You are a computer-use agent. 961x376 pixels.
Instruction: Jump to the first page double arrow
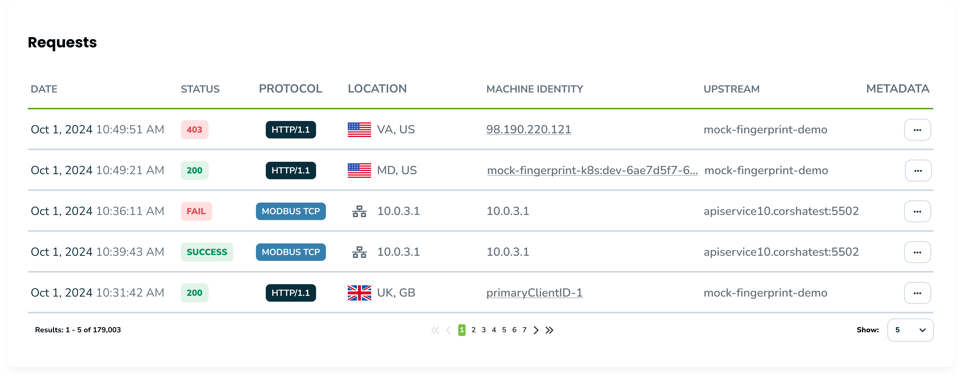(435, 330)
